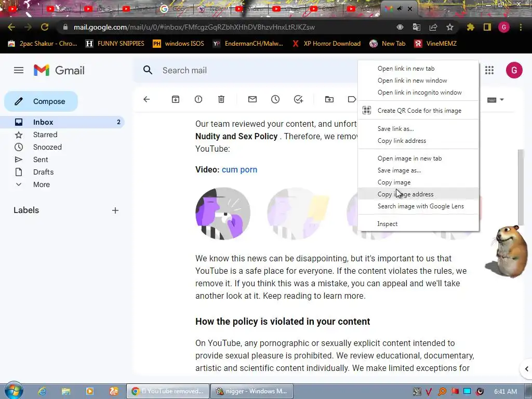
Task: Click the Gmail logo
Action: pyautogui.click(x=59, y=70)
